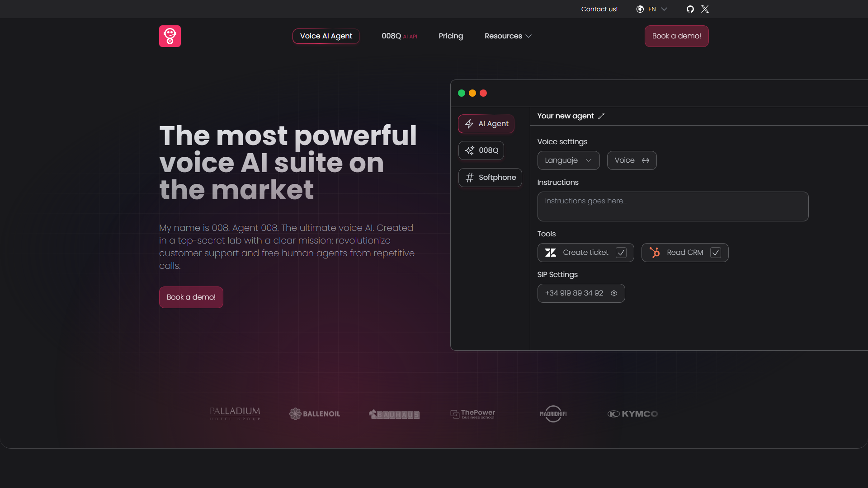
Task: Click the Contact us! link
Action: pos(599,9)
